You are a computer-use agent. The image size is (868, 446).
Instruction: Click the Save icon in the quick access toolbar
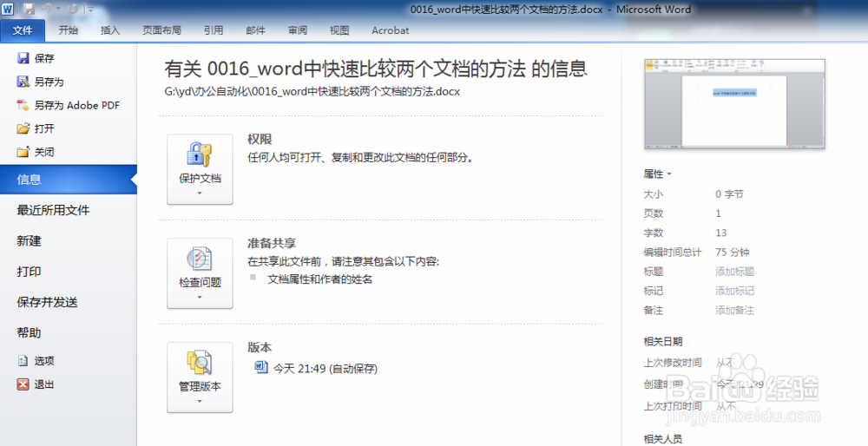tap(29, 9)
